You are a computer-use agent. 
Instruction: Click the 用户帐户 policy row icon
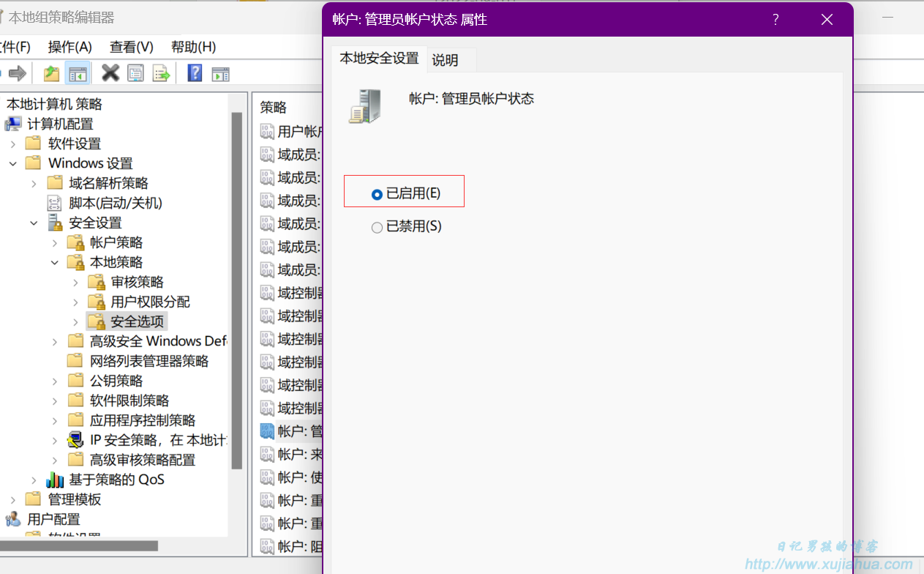(x=267, y=132)
